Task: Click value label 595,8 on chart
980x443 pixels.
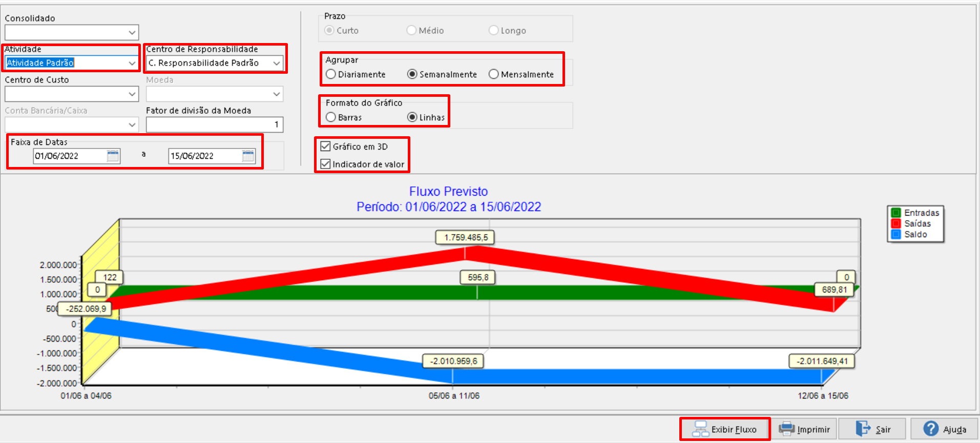Action: coord(477,278)
